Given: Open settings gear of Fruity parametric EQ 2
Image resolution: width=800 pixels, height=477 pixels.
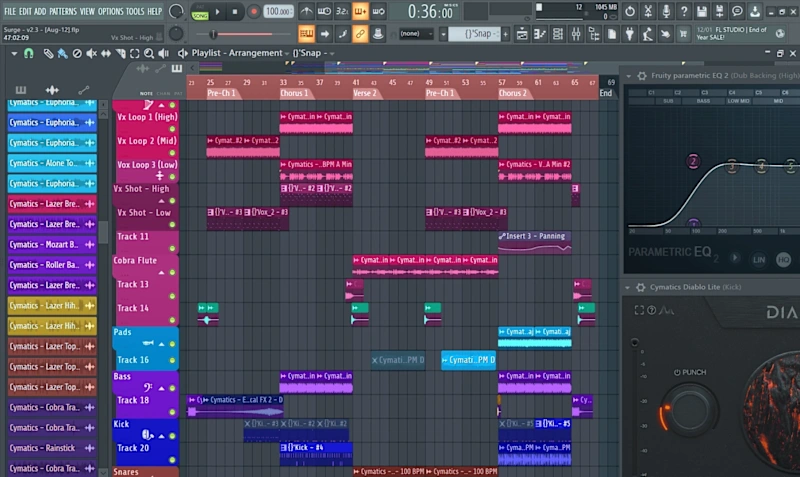Looking at the screenshot, I should point(642,76).
